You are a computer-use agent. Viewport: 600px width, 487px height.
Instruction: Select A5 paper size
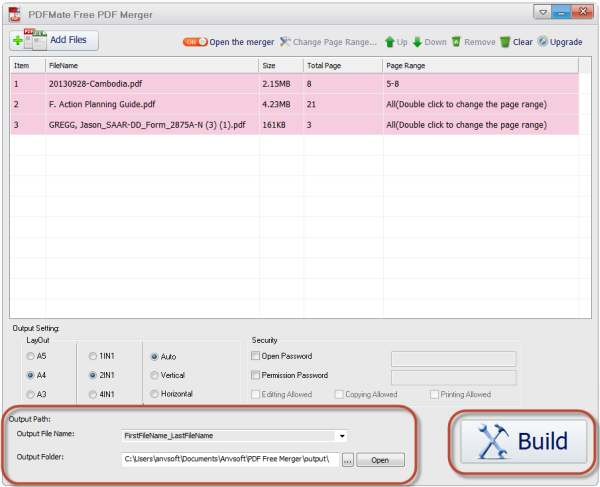[x=30, y=356]
